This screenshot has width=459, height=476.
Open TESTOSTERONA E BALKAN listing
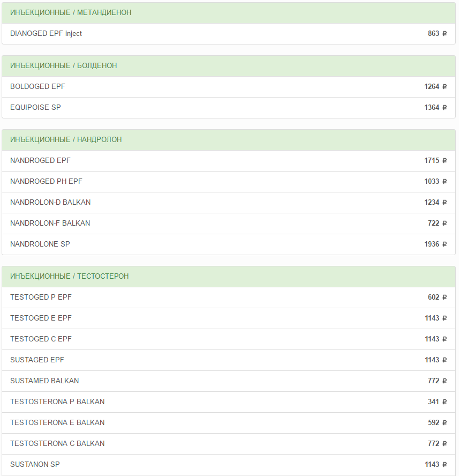coord(57,423)
